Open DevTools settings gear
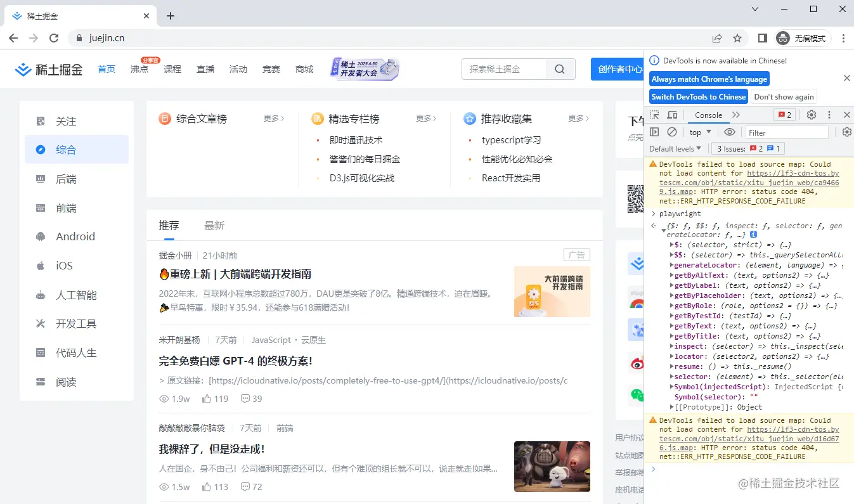This screenshot has width=854, height=504. coord(812,115)
